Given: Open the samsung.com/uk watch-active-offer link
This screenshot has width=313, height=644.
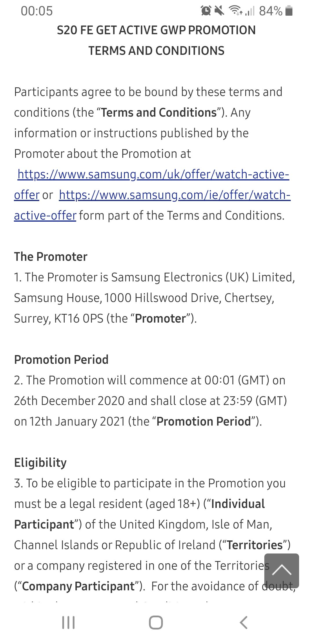Looking at the screenshot, I should (x=152, y=184).
